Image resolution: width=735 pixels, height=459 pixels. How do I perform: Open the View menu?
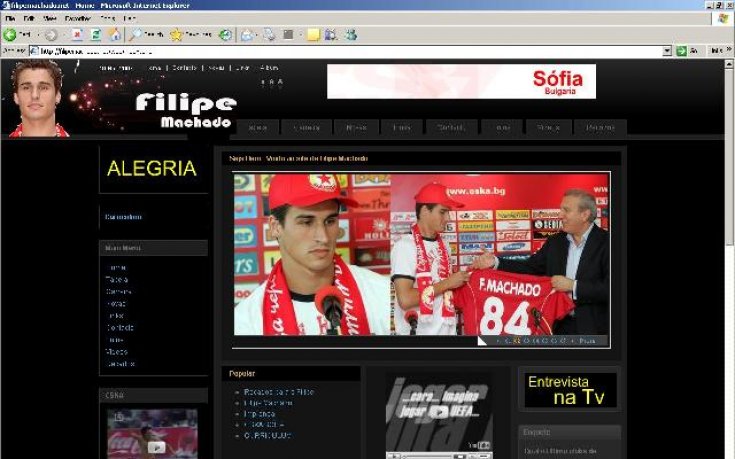pos(50,18)
